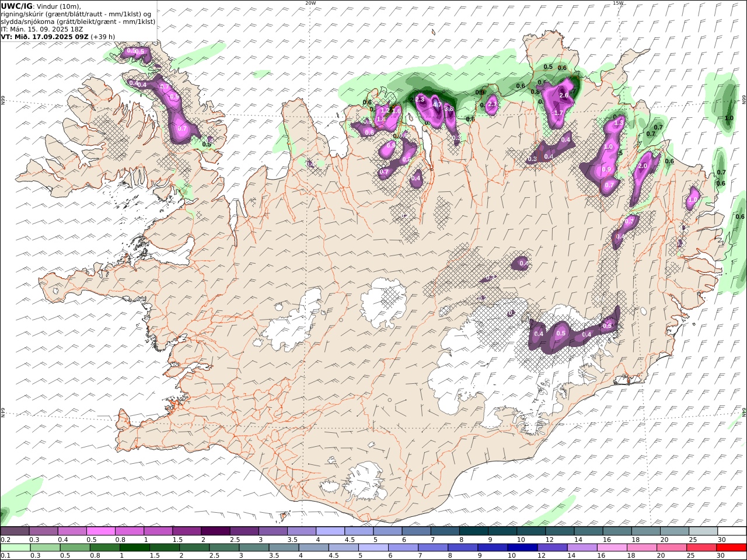Select the 'rigning/skúrir' description line
747x560 pixels.
point(76,13)
